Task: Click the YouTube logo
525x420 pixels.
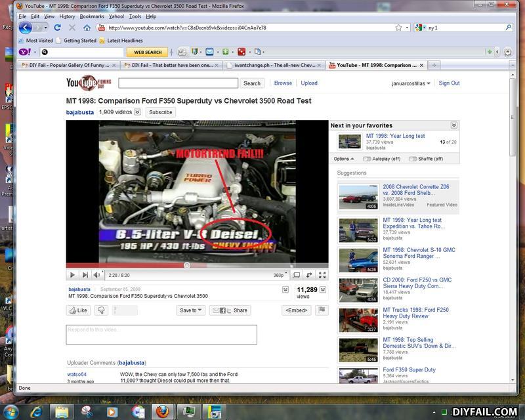Action: click(x=89, y=83)
